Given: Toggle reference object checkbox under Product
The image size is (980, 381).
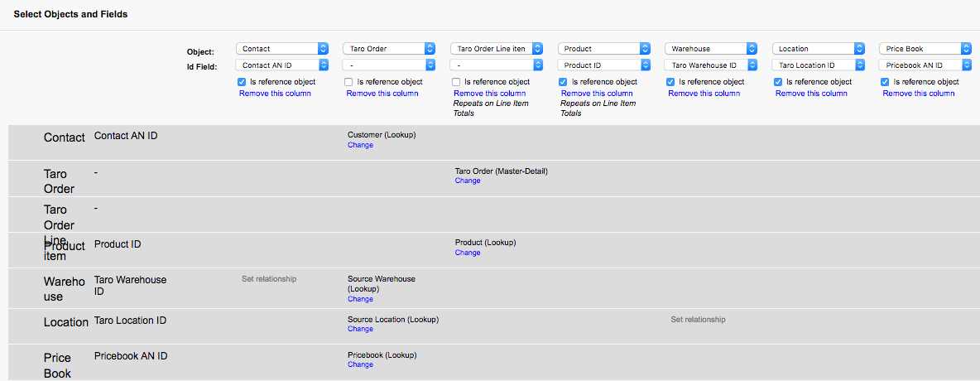Looking at the screenshot, I should pyautogui.click(x=564, y=82).
